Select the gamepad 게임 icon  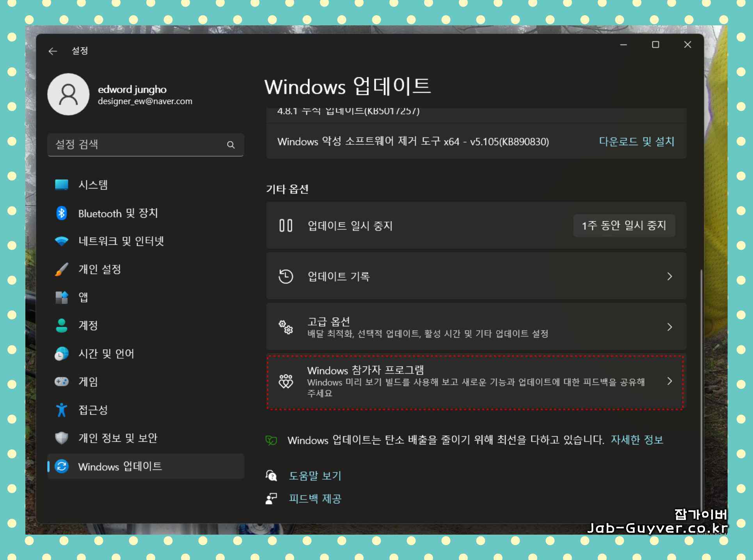(x=62, y=381)
